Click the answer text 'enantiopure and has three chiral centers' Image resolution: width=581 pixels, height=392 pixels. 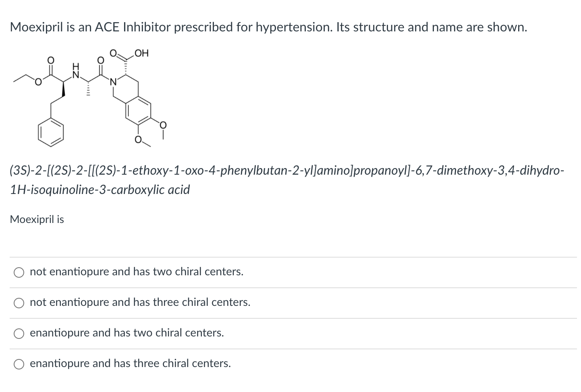pos(130,363)
